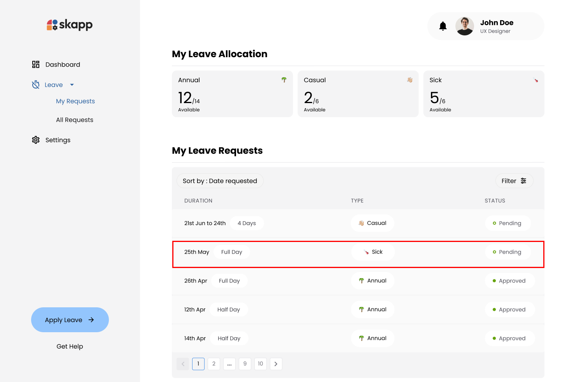Open All Requests in the sidebar
588x382 pixels.
[x=75, y=120]
